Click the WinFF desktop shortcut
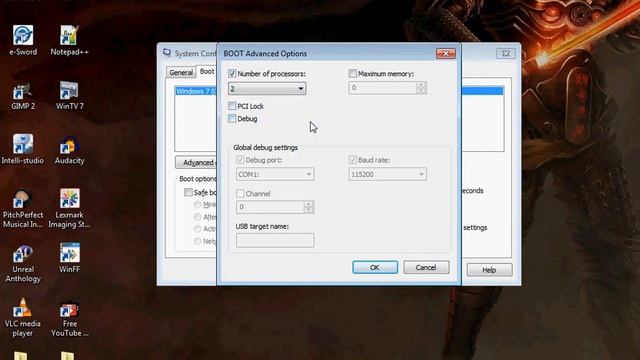640x360 pixels. [x=69, y=258]
